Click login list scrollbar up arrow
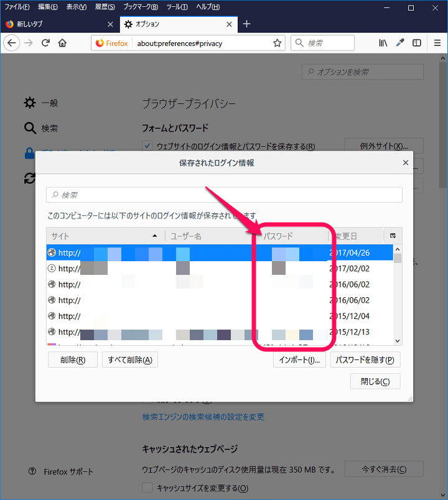Image resolution: width=448 pixels, height=500 pixels. tap(397, 249)
